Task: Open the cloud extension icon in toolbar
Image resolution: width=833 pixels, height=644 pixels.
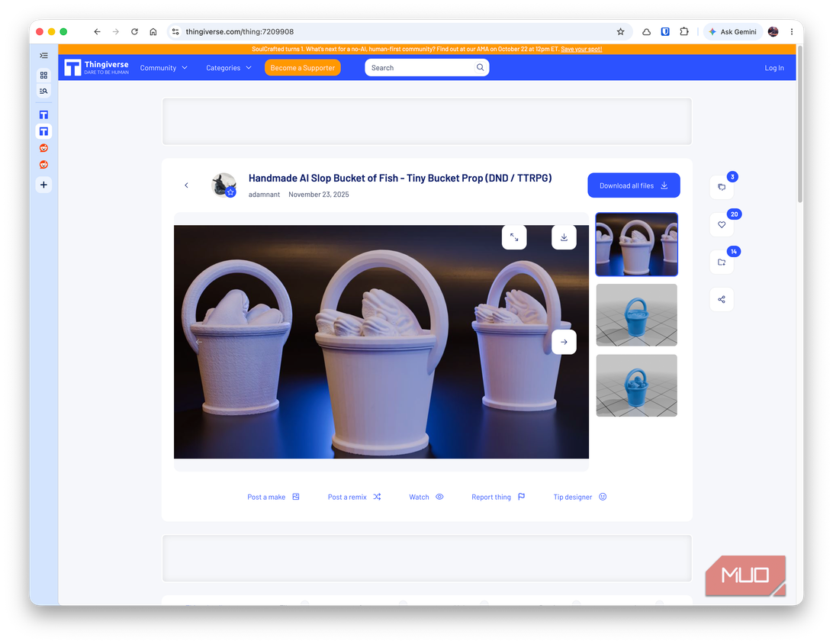Action: coord(647,32)
